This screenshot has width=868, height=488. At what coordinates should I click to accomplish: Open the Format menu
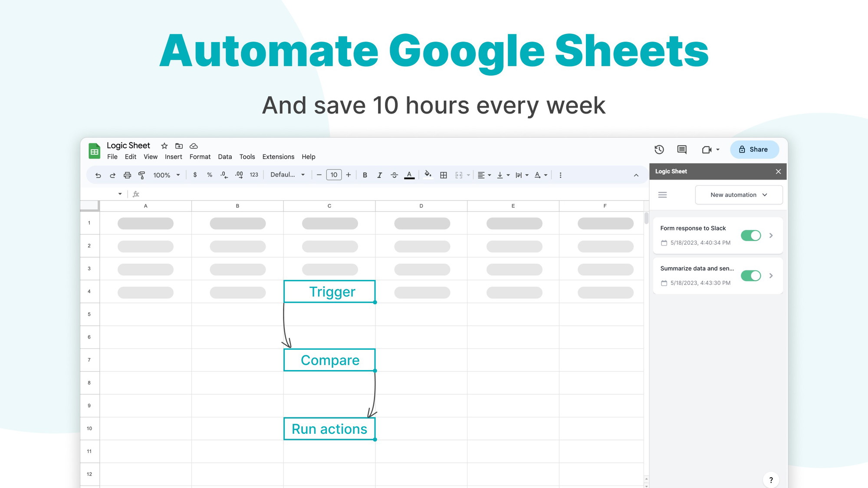(x=200, y=156)
